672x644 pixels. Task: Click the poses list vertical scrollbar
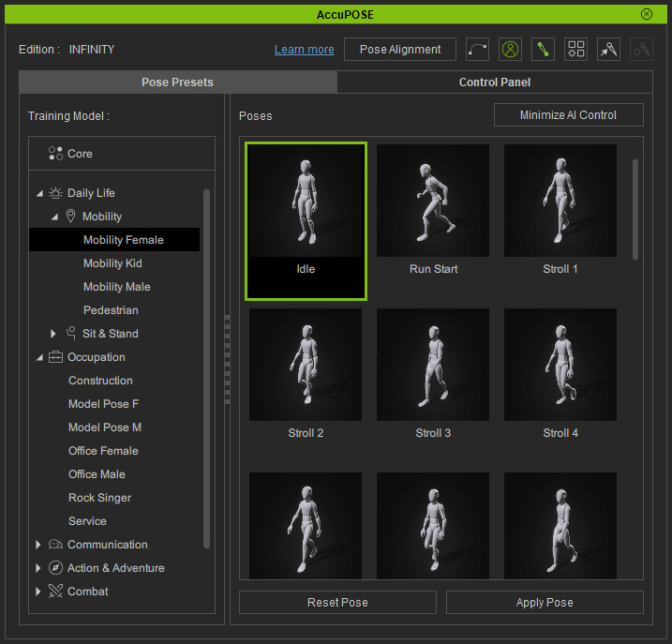pyautogui.click(x=635, y=210)
